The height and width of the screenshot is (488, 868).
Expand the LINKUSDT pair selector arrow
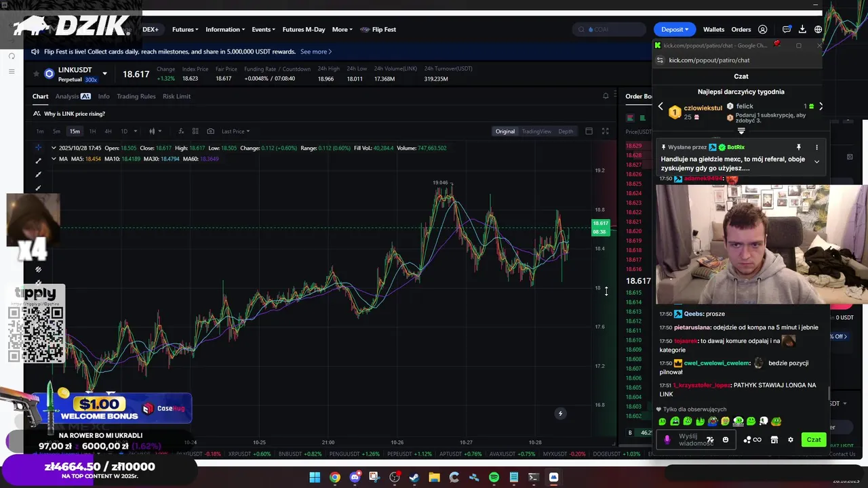point(104,74)
